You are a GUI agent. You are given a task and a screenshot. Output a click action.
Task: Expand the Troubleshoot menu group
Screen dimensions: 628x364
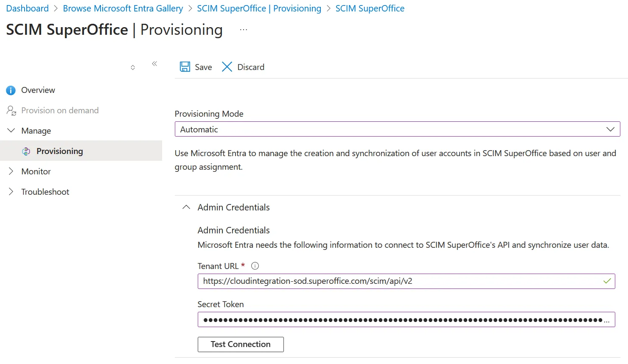11,192
